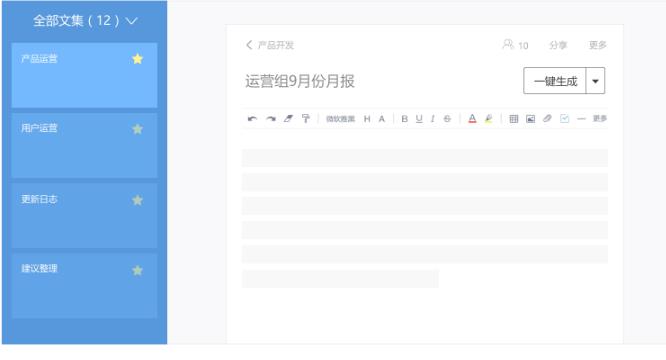Select the 产品运营 collection

pyautogui.click(x=84, y=75)
